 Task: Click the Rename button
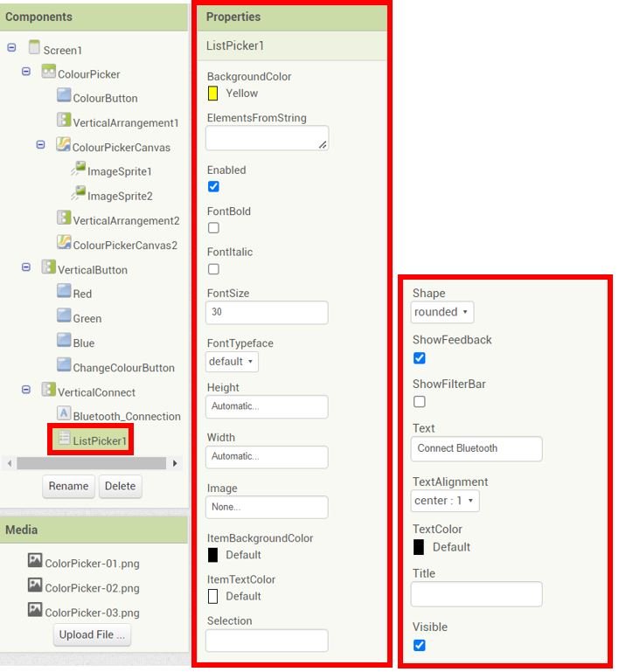point(68,487)
